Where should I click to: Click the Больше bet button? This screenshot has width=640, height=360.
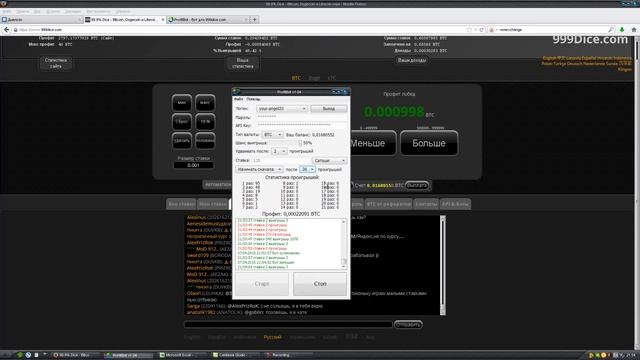[429, 143]
